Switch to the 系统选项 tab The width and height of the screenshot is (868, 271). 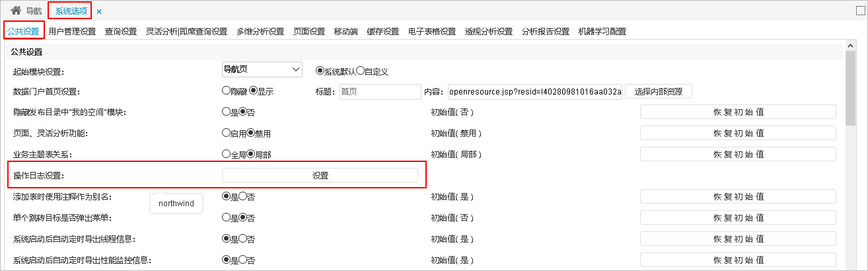click(71, 11)
